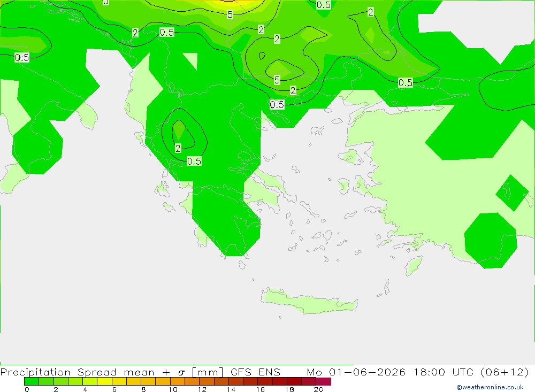This screenshot has height=392, width=535.
Task: Click the legend scale number 10
Action: coord(173,389)
